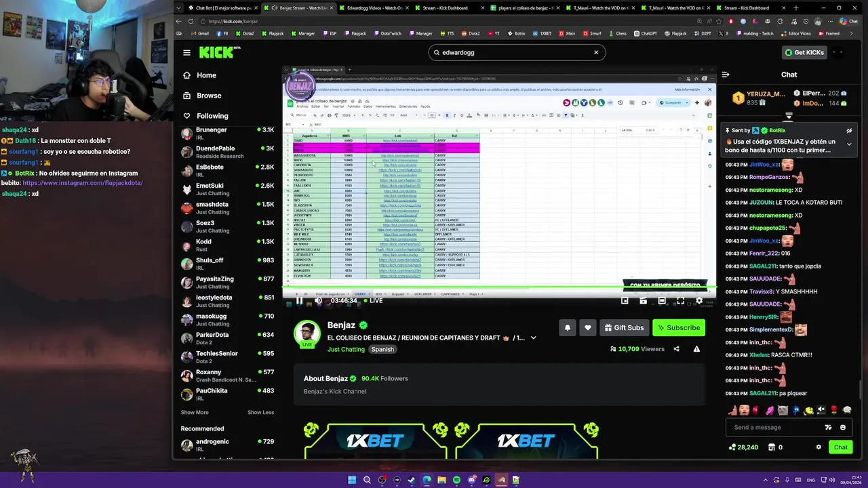Toggle theater mode in player
This screenshot has height=488, width=868.
[662, 300]
